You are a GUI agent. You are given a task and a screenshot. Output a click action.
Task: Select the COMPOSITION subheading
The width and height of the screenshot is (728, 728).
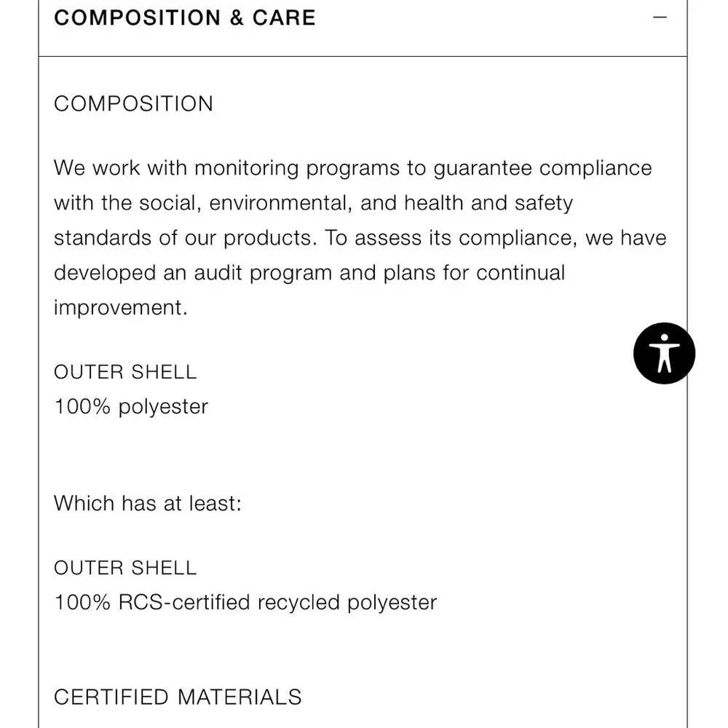point(133,104)
